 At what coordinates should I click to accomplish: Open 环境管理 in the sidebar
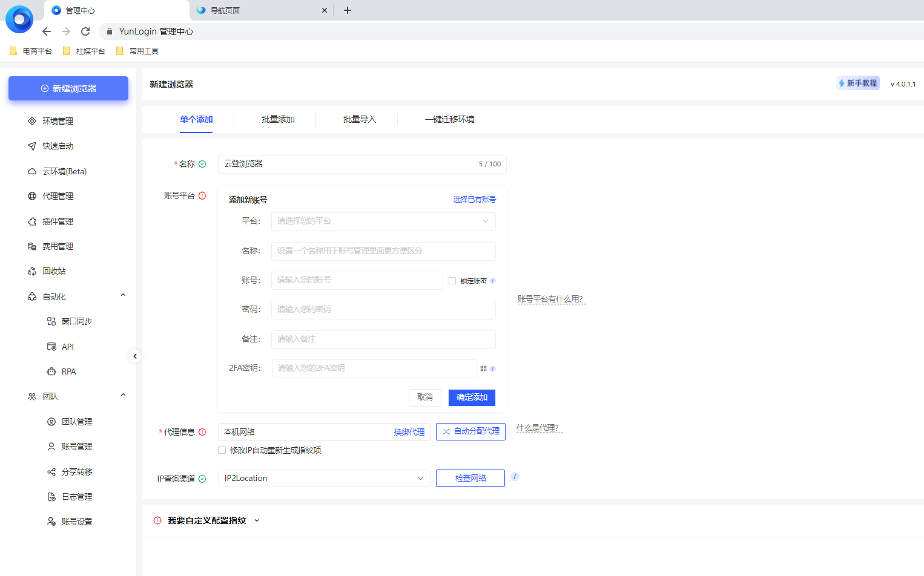(57, 120)
